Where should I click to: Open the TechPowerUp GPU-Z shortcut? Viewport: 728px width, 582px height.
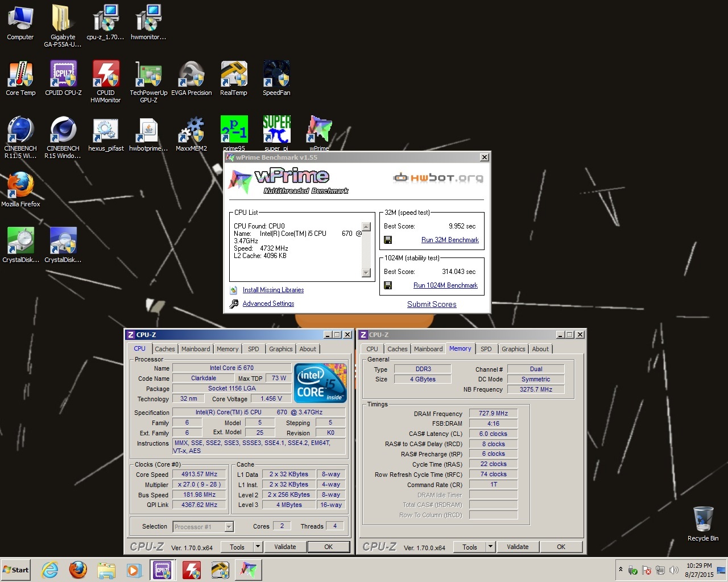148,81
